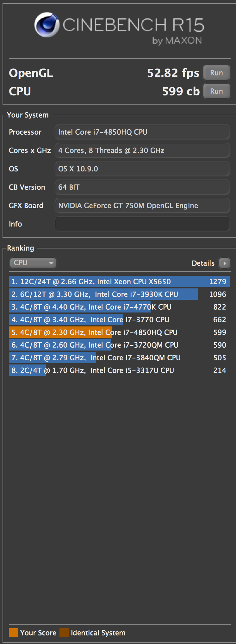Select your i7-4850HQ score entry

pos(119,332)
